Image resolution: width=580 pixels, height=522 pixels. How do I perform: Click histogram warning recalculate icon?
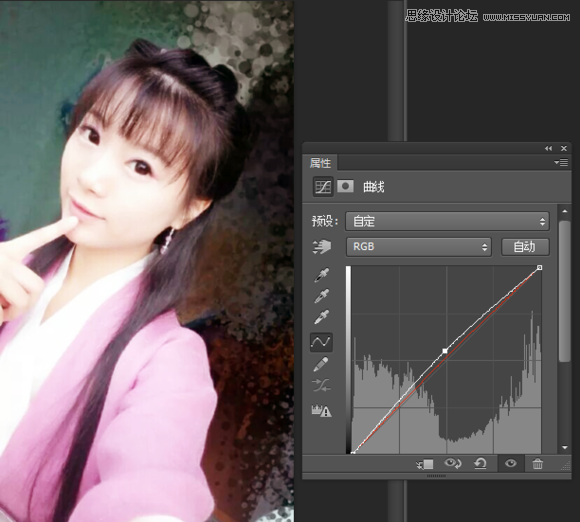pyautogui.click(x=321, y=410)
